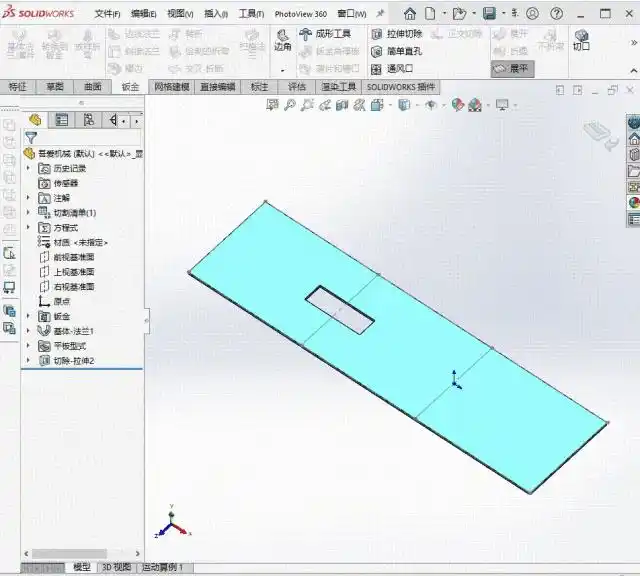Click the View Orientation cube icon
640x576 pixels.
377,105
